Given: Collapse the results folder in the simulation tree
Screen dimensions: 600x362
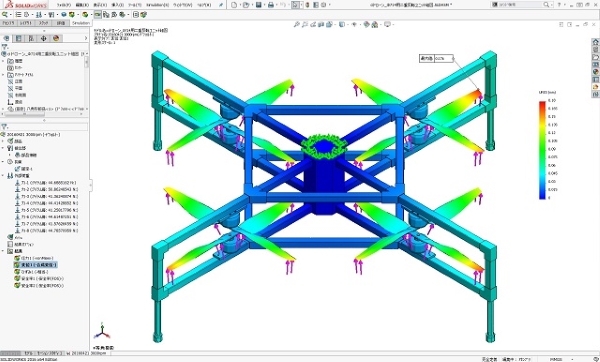Looking at the screenshot, I should tap(3, 251).
